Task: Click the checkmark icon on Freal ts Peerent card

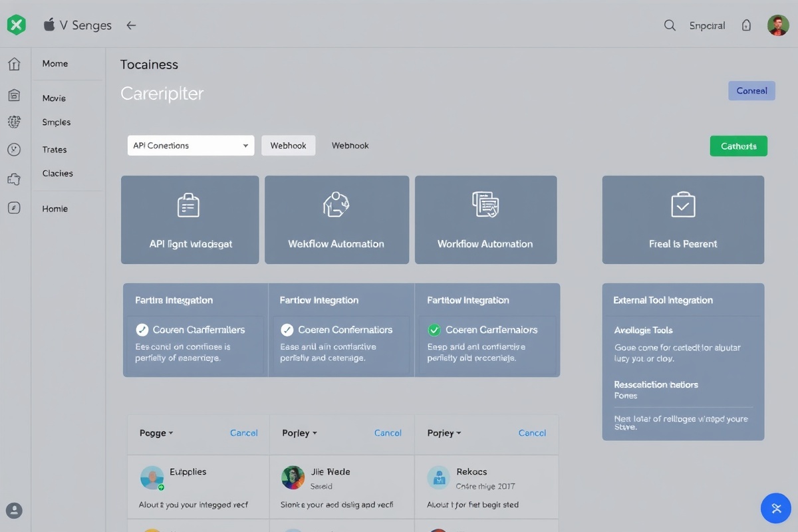Action: tap(683, 203)
